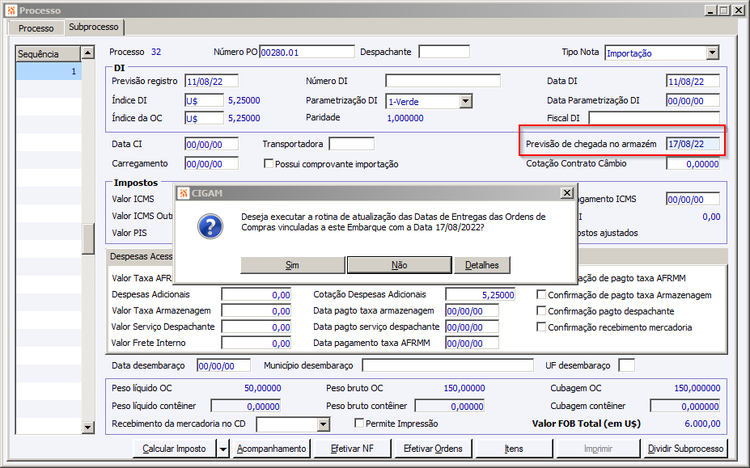The width and height of the screenshot is (750, 468).
Task: Click the Data CI date field
Action: 211,144
